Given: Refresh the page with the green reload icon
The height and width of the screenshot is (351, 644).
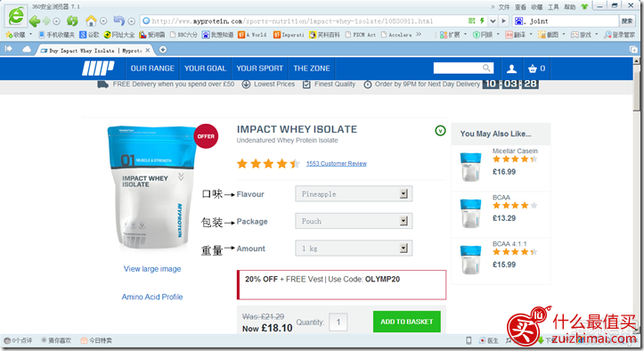Looking at the screenshot, I should pyautogui.click(x=72, y=20).
